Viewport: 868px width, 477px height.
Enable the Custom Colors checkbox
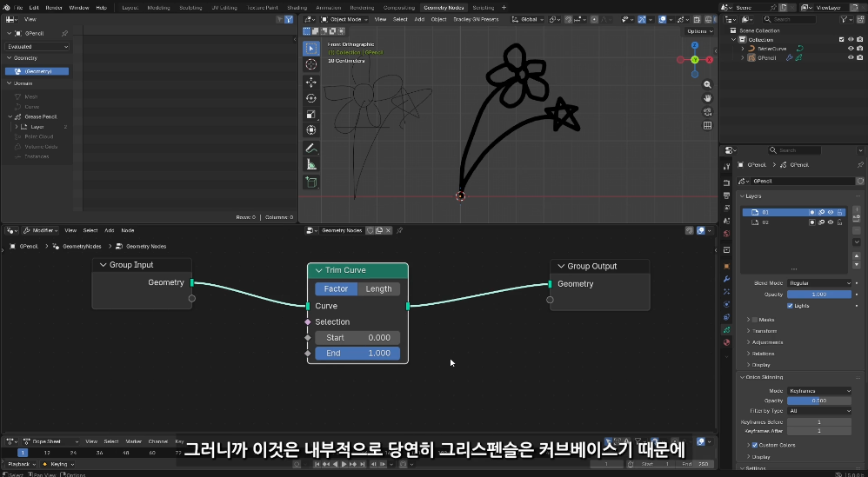pos(753,445)
